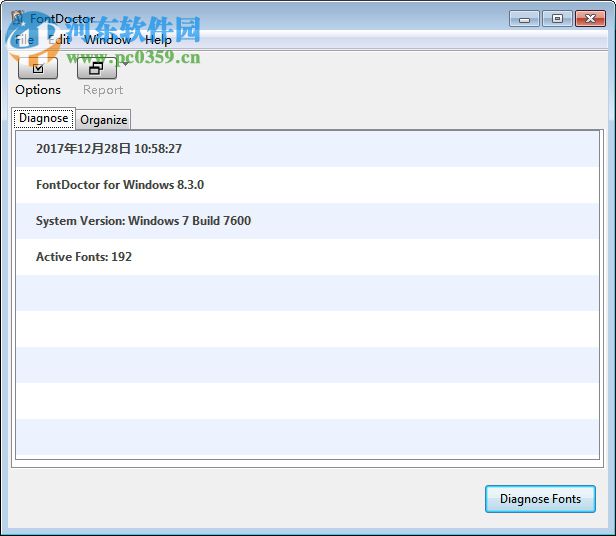Select the date row 2017年12月28日 10:58:27
This screenshot has width=616, height=536.
click(x=307, y=149)
